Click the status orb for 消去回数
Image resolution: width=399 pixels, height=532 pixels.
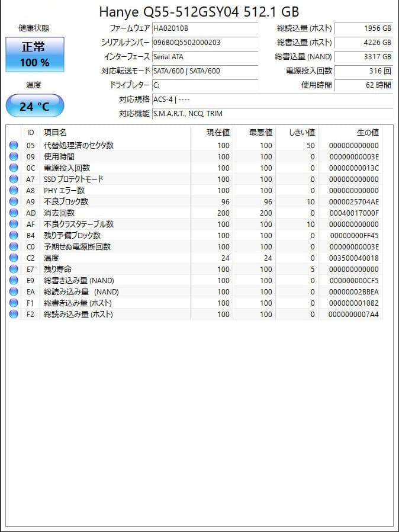click(x=14, y=213)
